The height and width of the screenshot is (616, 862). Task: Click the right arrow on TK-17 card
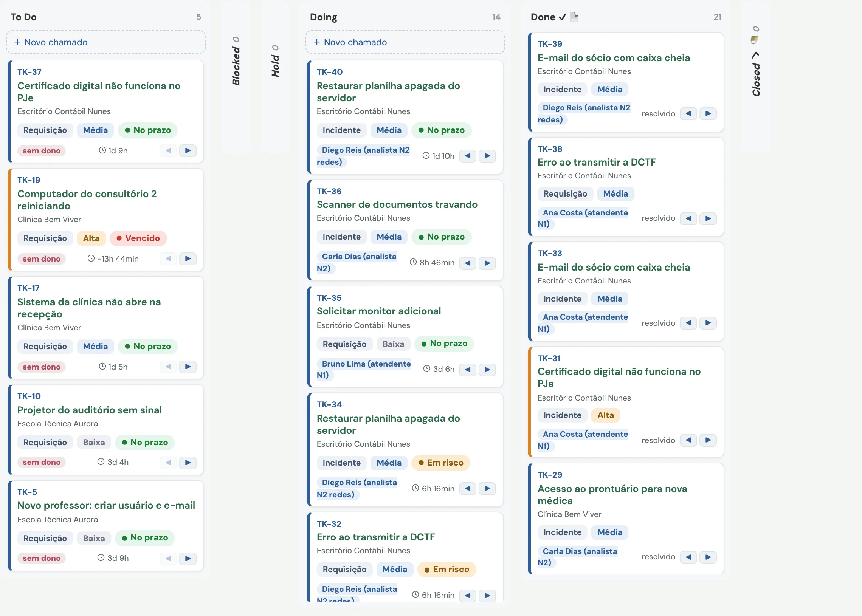pyautogui.click(x=188, y=367)
